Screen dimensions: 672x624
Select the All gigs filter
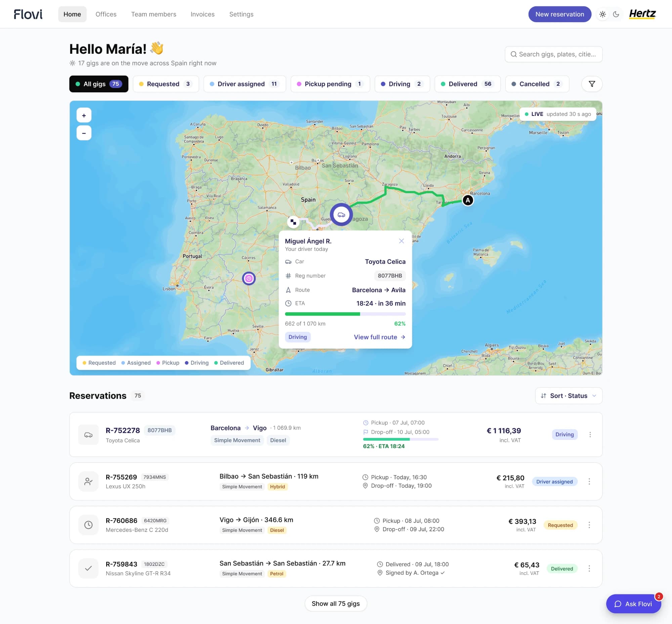point(99,84)
